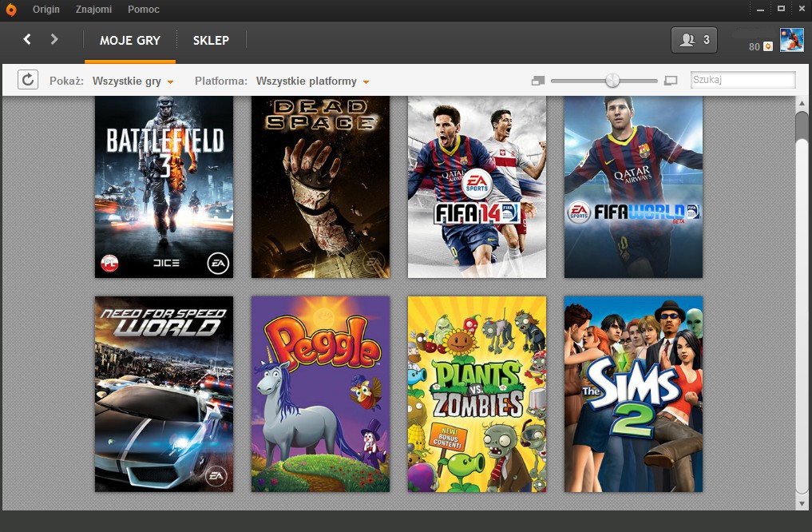Image resolution: width=812 pixels, height=532 pixels.
Task: Adjust the tile size slider handle
Action: click(x=612, y=81)
